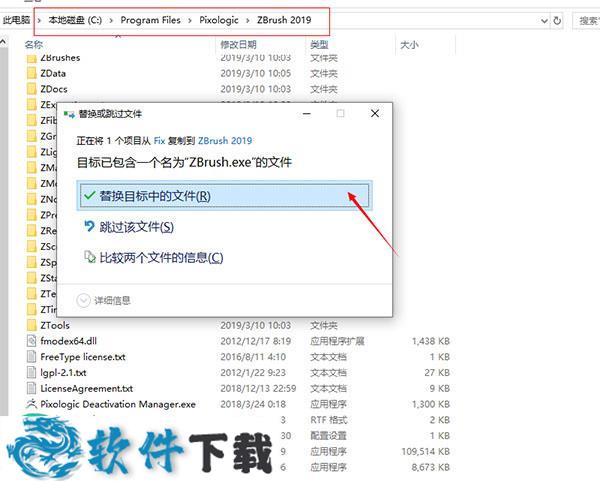
Task: Select the Pixologic Deactivation Manager.exe icon
Action: pyautogui.click(x=32, y=404)
